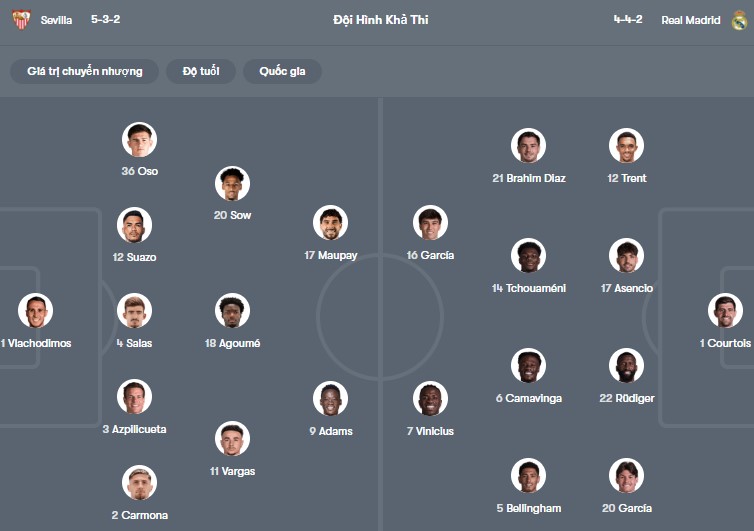Image resolution: width=754 pixels, height=531 pixels.
Task: Open 3 Azpilicueta player avatar
Action: click(x=135, y=397)
